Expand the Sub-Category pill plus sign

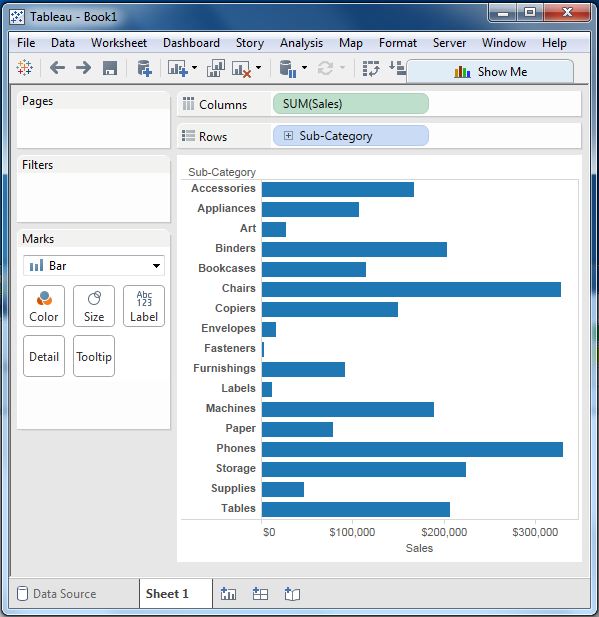tap(288, 136)
